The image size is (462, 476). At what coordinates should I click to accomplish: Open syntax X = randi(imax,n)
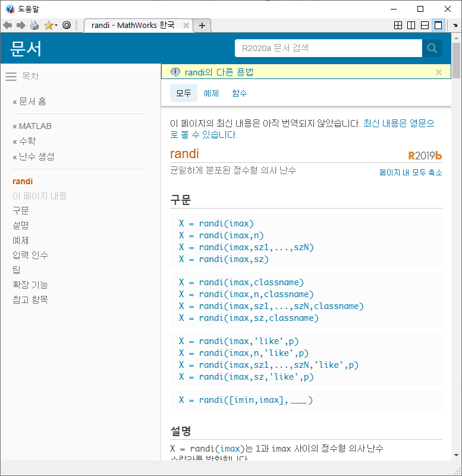pos(221,235)
